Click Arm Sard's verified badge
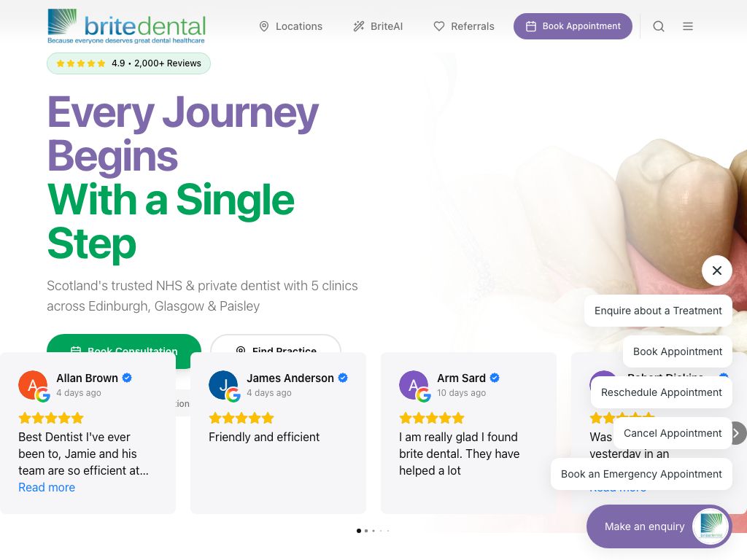 tap(495, 378)
